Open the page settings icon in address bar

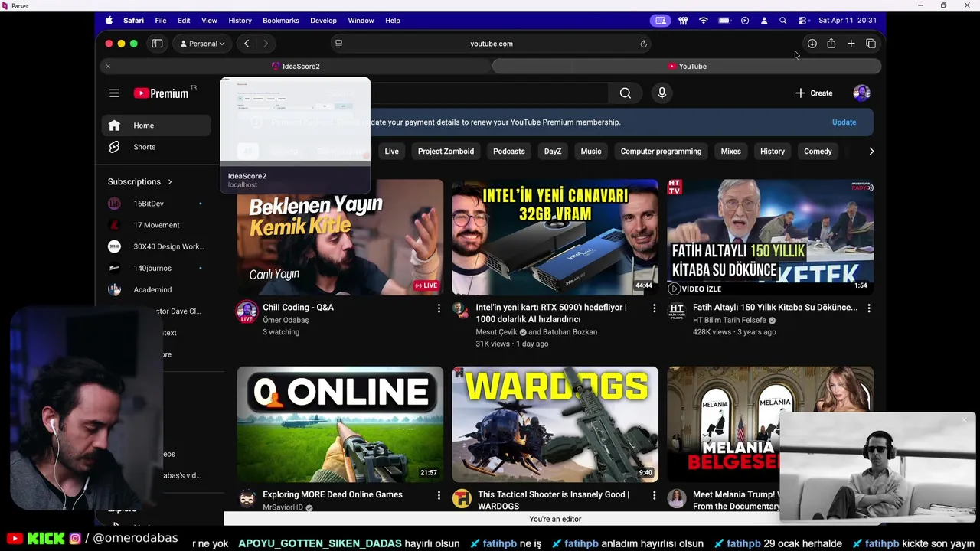pyautogui.click(x=338, y=44)
